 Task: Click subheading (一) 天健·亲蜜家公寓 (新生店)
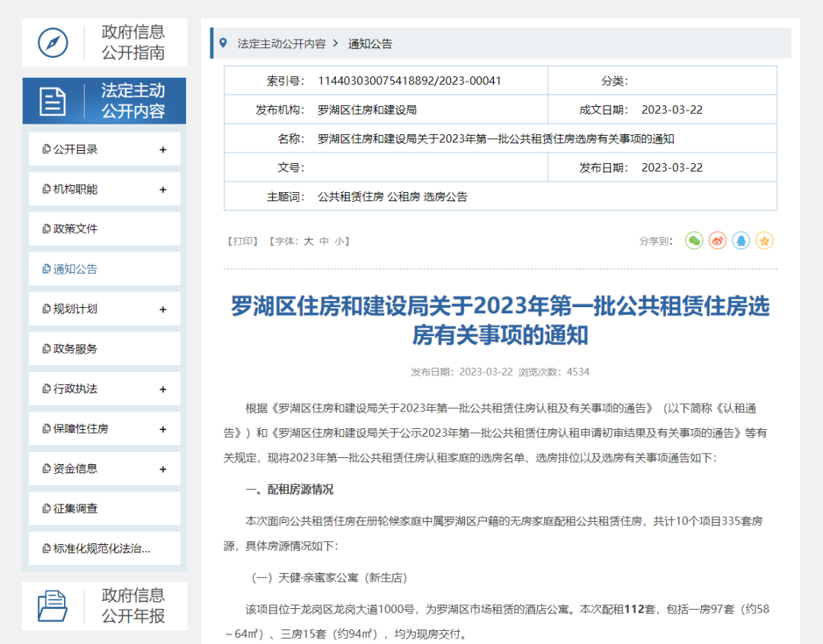tap(330, 578)
